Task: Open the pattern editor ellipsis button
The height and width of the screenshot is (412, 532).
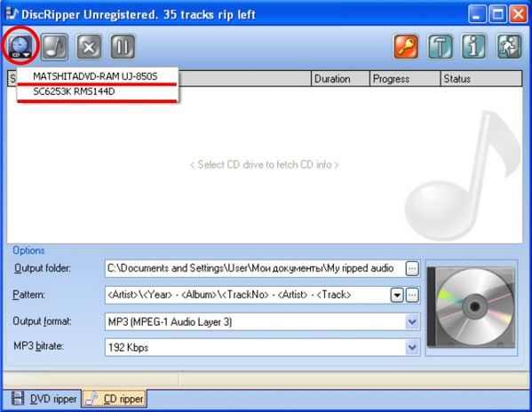Action: [x=412, y=295]
